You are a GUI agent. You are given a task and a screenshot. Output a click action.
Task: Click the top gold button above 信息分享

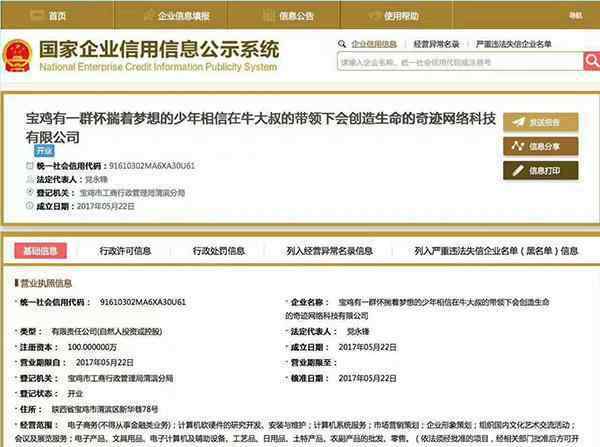(x=540, y=122)
